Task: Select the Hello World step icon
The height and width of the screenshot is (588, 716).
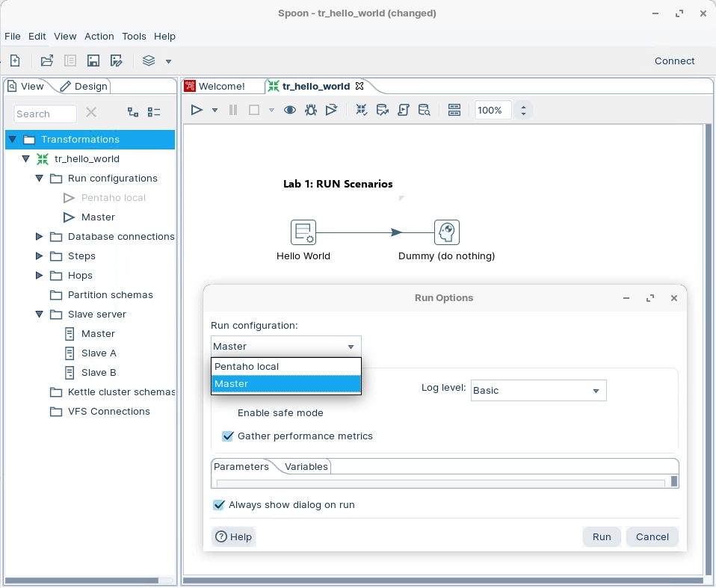Action: coord(303,232)
